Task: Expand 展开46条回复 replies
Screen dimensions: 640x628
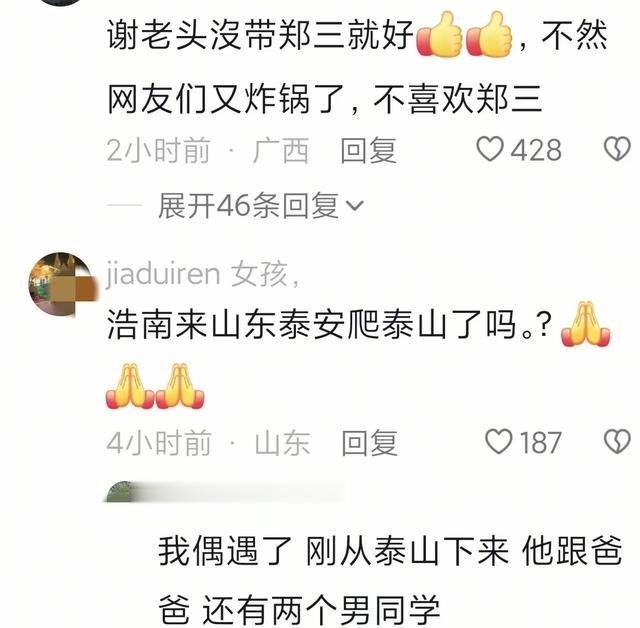Action: [249, 205]
